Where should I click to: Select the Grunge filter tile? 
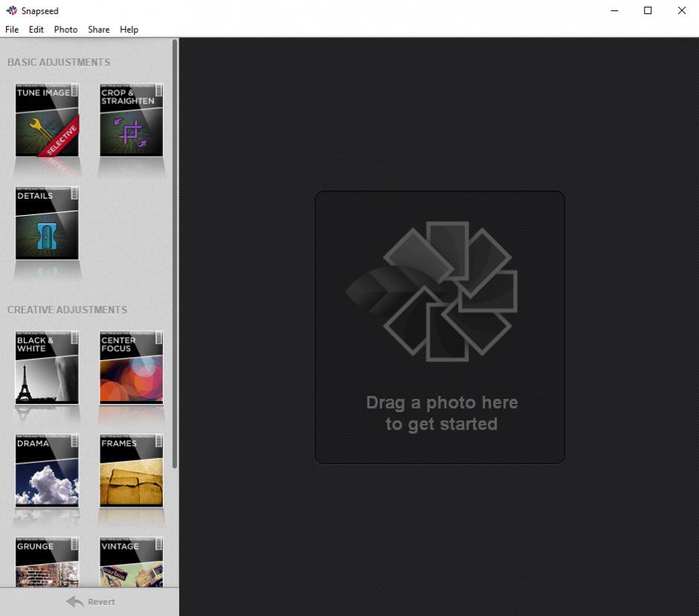(x=47, y=562)
